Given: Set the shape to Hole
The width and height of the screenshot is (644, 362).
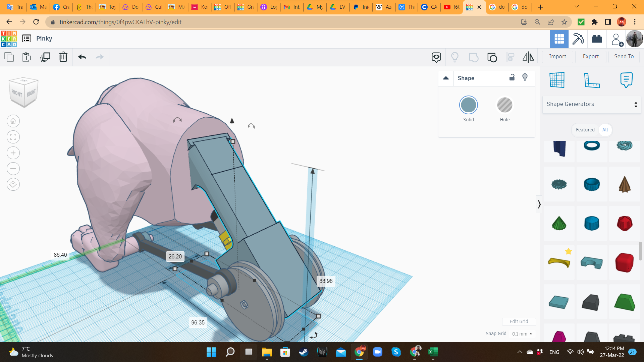Looking at the screenshot, I should [x=504, y=105].
